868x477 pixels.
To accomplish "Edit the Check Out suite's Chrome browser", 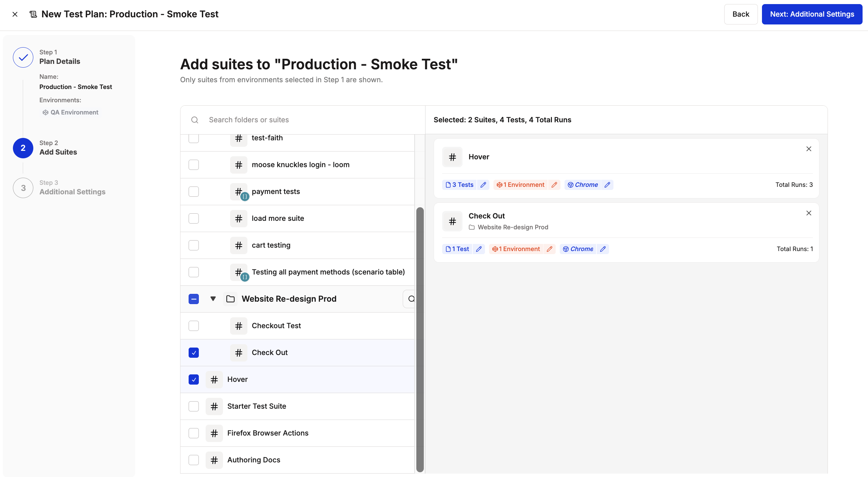I will 603,249.
